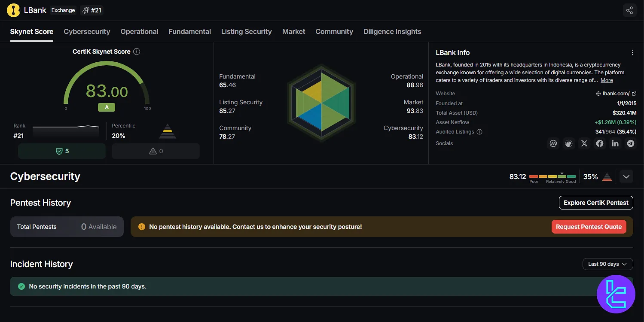Click the LBank yellow logo

pos(13,10)
